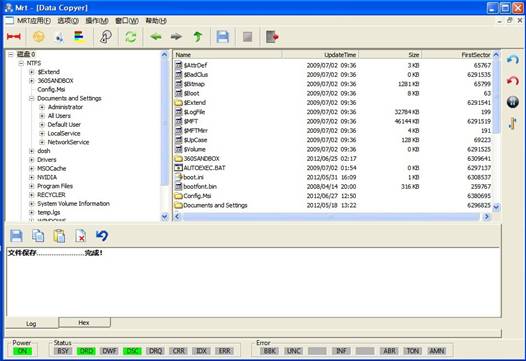Screen dimensions: 526x361
Task: Click the gray stop square icon
Action: (248, 37)
